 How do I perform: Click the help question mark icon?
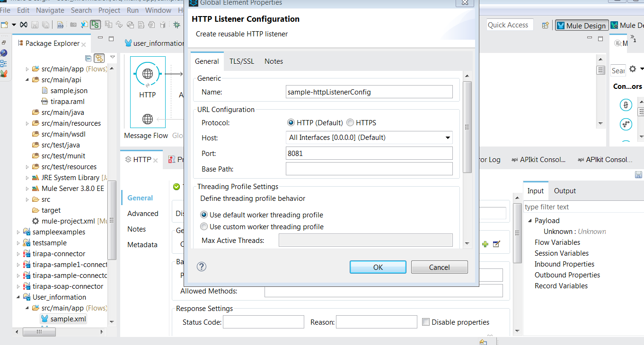pos(202,267)
